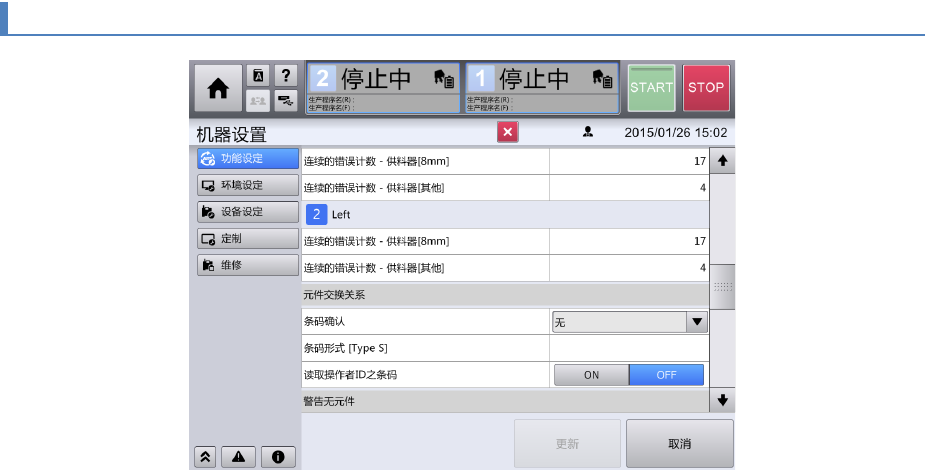
Task: Select the 环境设定 tab
Action: [248, 185]
